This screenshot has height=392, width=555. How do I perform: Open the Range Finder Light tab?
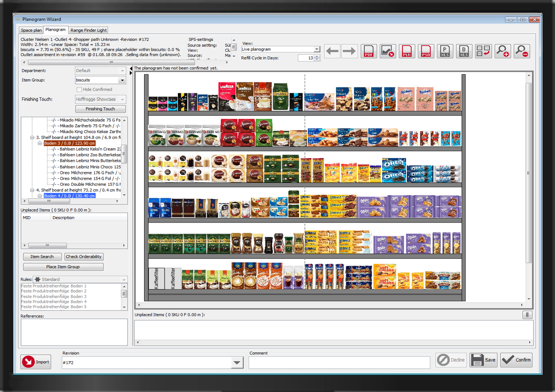pos(88,30)
